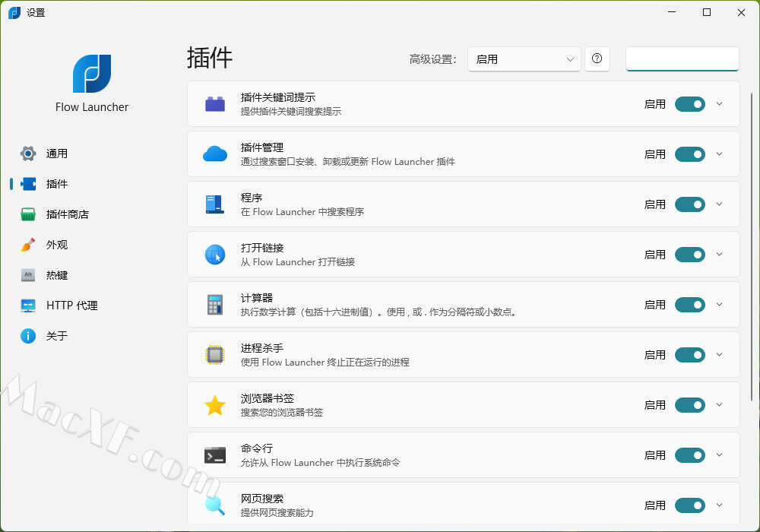This screenshot has width=760, height=532.
Task: Click the process killer chip icon
Action: point(215,355)
